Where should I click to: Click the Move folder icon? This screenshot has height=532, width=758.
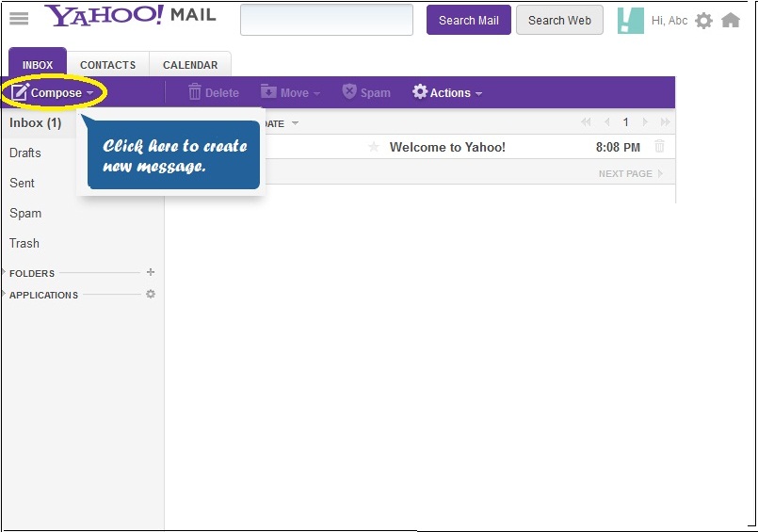pos(268,90)
